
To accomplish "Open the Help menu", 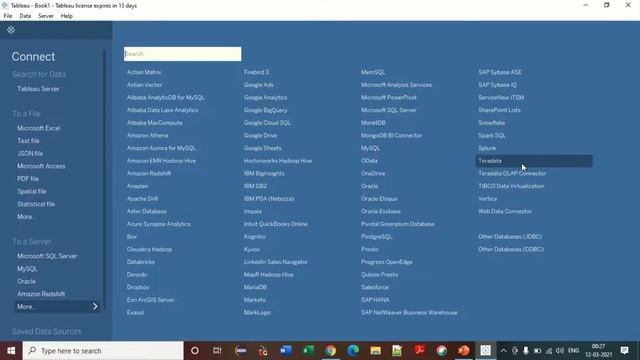I will (x=67, y=16).
